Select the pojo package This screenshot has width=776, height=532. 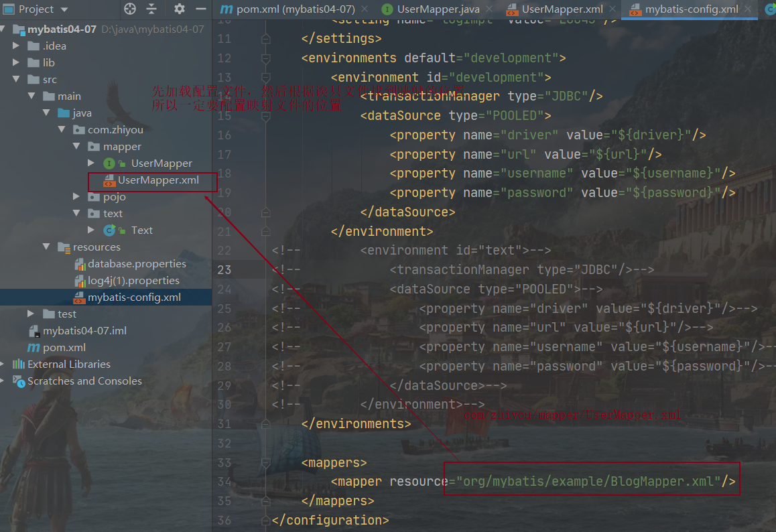(x=115, y=196)
